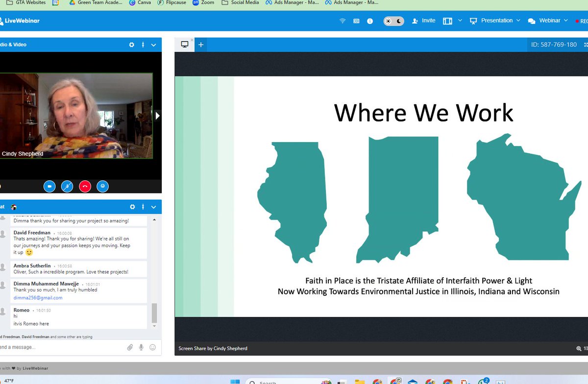This screenshot has width=588, height=384.
Task: Open Audio & Video settings gear
Action: click(131, 45)
